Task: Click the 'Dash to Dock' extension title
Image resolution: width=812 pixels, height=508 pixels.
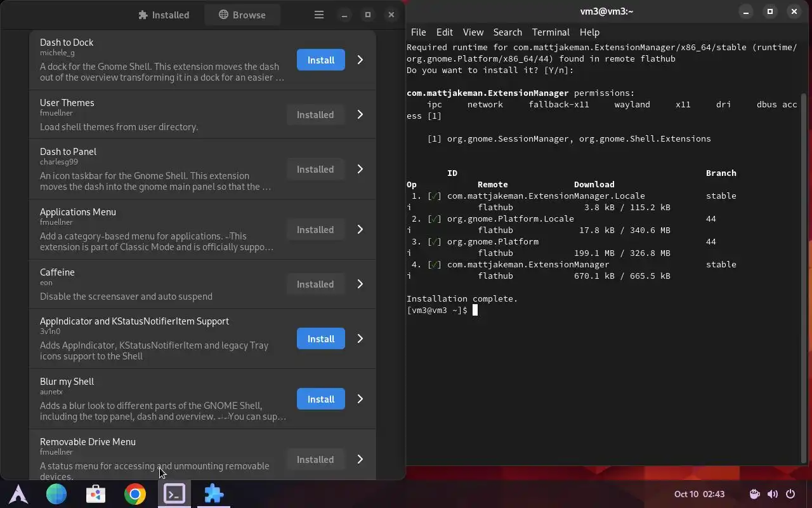Action: (67, 43)
